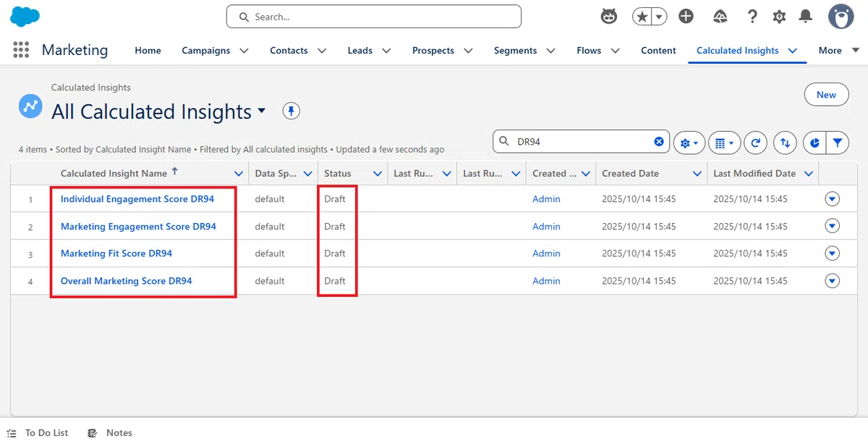Open Calculated Insight Name column menu
Screen dimensions: 868x446
(239, 174)
